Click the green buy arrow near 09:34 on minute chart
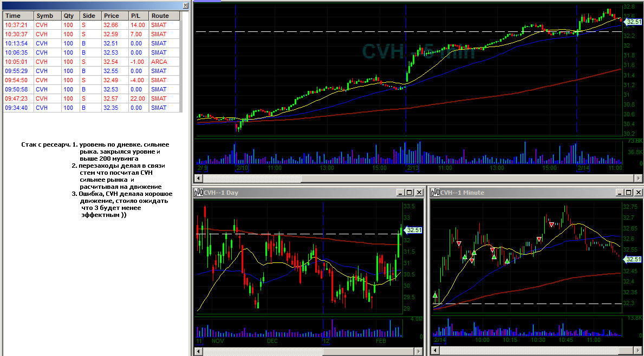 [x=435, y=295]
